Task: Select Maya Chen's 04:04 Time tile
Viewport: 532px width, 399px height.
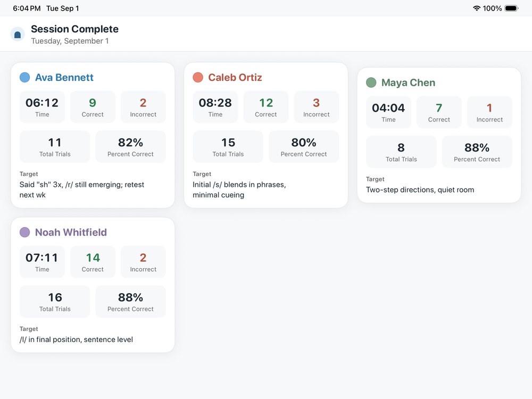Action: [x=388, y=112]
